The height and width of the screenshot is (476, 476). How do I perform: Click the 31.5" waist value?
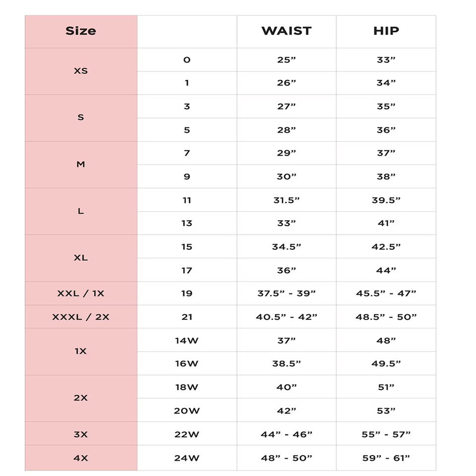tap(287, 200)
